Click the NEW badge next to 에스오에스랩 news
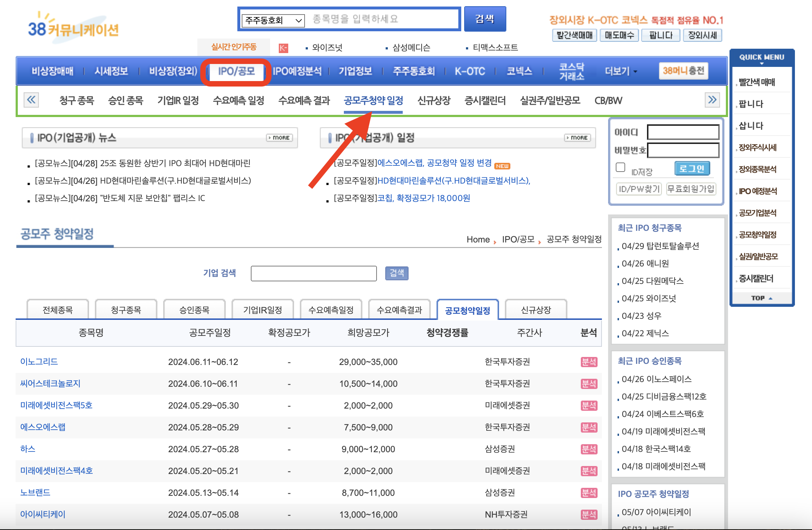This screenshot has height=530, width=812. point(502,166)
